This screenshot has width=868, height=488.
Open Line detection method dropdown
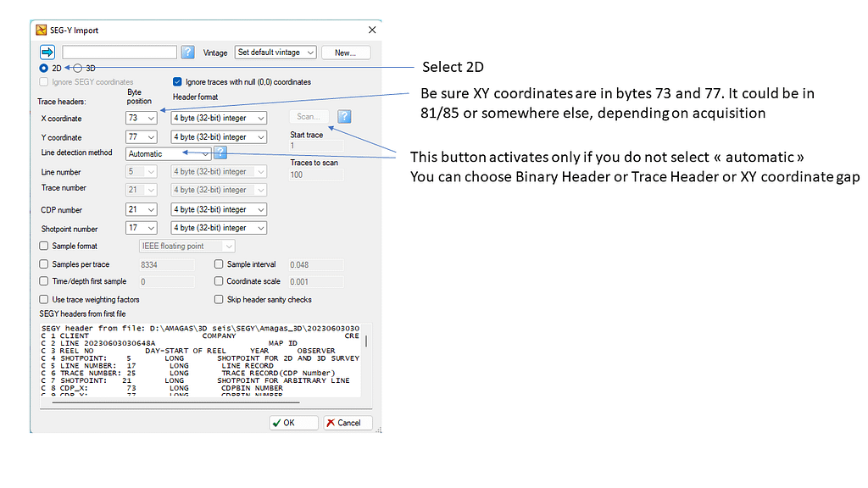coord(169,153)
